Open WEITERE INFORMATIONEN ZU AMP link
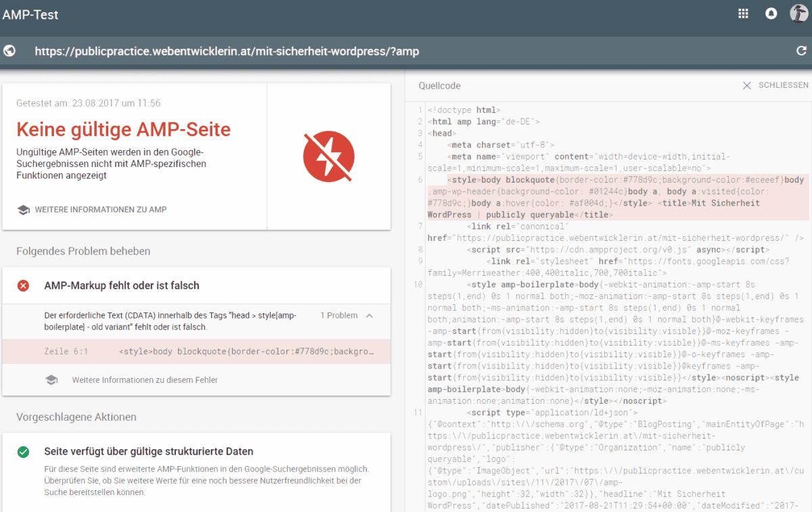The width and height of the screenshot is (812, 512). [x=101, y=210]
